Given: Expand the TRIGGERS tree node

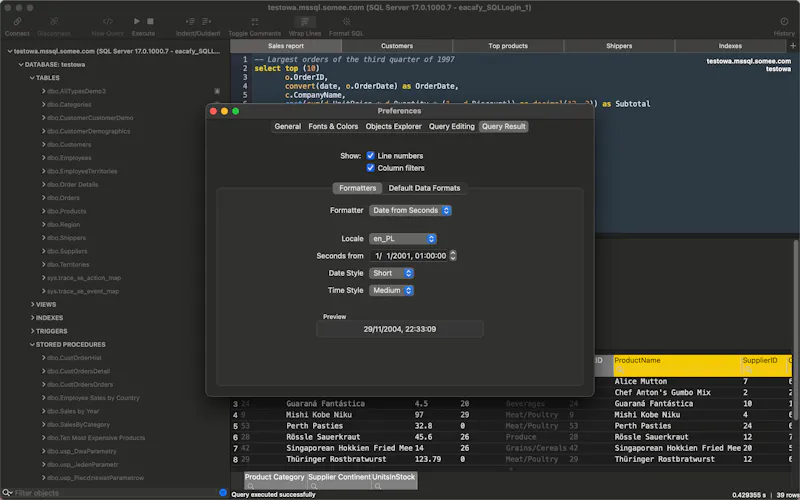Looking at the screenshot, I should pos(32,331).
